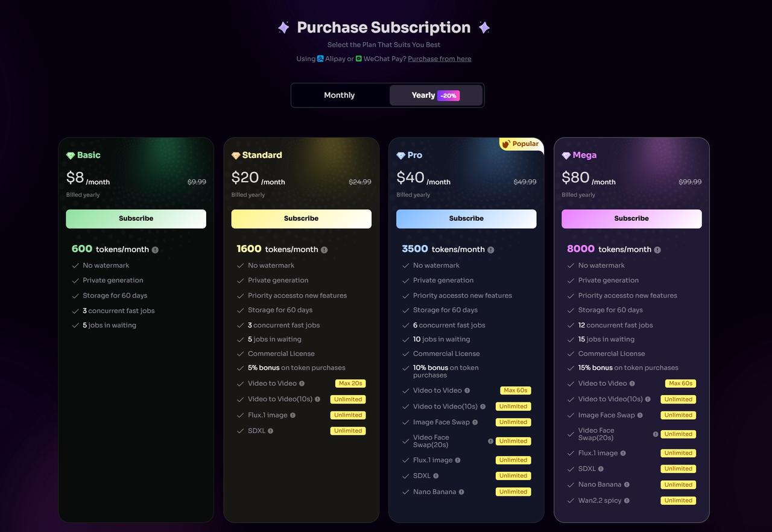
Task: Click info icon next to Pro Nano Banana
Action: tap(461, 492)
